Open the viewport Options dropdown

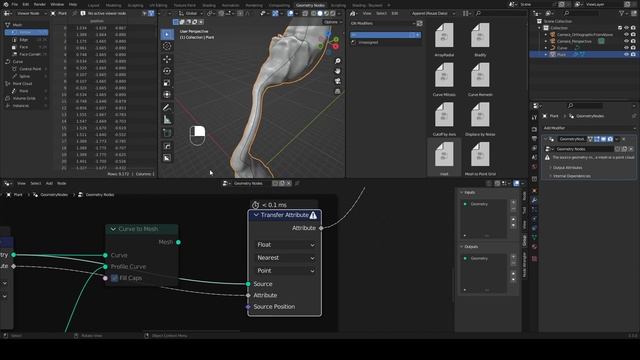click(332, 22)
